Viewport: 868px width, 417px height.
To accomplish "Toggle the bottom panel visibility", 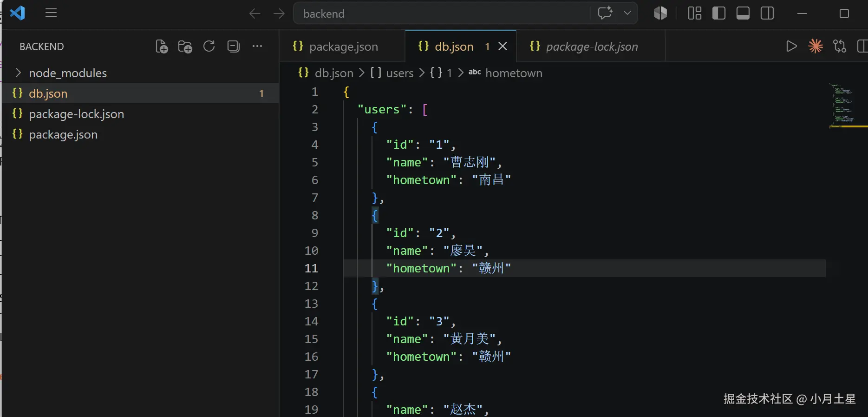I will click(x=743, y=13).
